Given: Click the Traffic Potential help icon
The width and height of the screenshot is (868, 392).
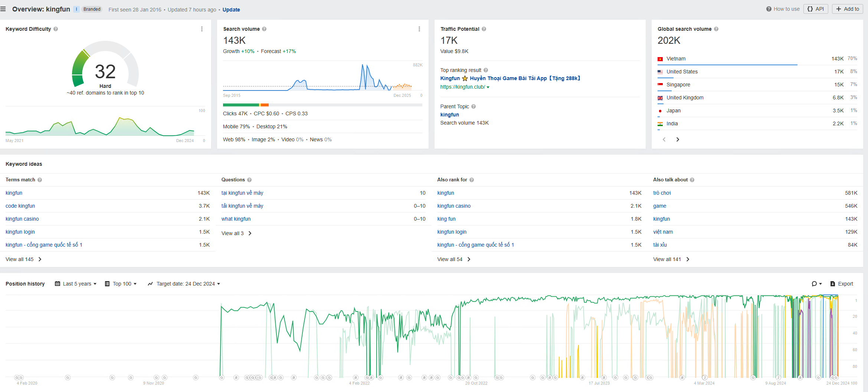Looking at the screenshot, I should click(484, 29).
